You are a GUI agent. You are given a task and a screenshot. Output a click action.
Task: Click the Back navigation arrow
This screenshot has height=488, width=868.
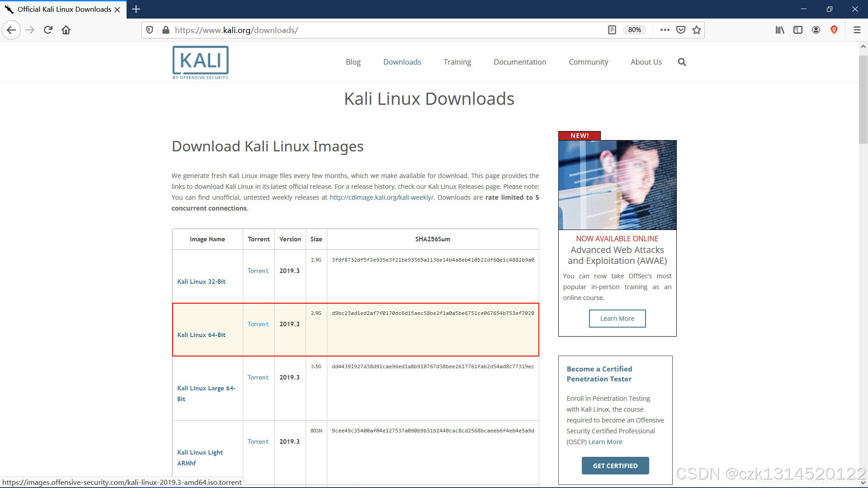coord(11,30)
